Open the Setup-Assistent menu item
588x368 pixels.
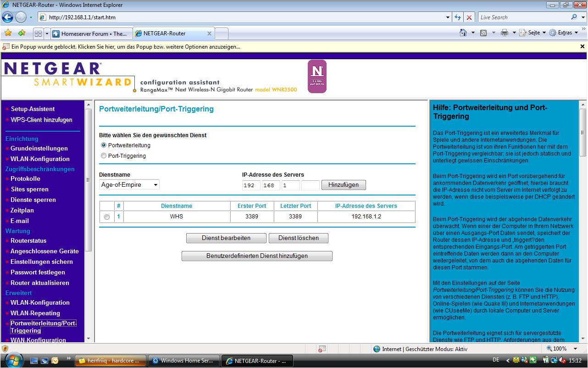(x=33, y=109)
